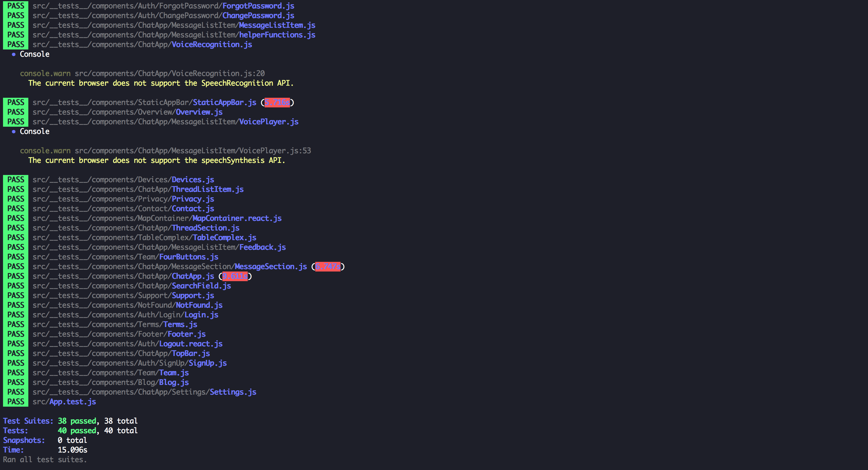Click the PASS badge next to StaticAppBar.js
Screen dimensions: 868x470
click(15, 103)
